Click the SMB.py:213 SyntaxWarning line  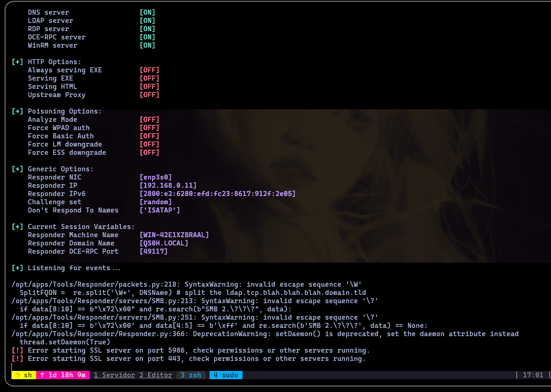pyautogui.click(x=195, y=301)
